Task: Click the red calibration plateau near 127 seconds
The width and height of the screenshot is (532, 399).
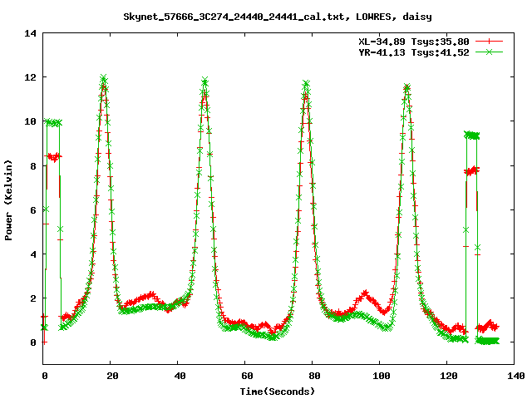Action: click(x=471, y=171)
